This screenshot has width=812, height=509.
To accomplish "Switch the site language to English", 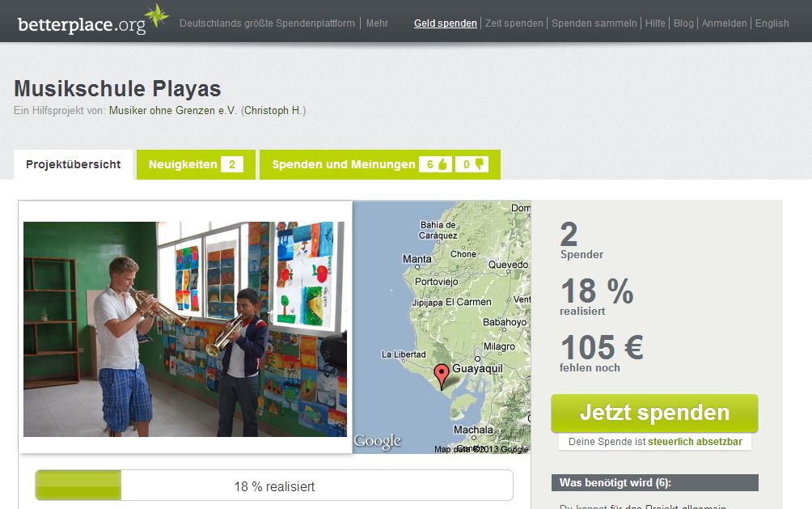I will [x=772, y=23].
